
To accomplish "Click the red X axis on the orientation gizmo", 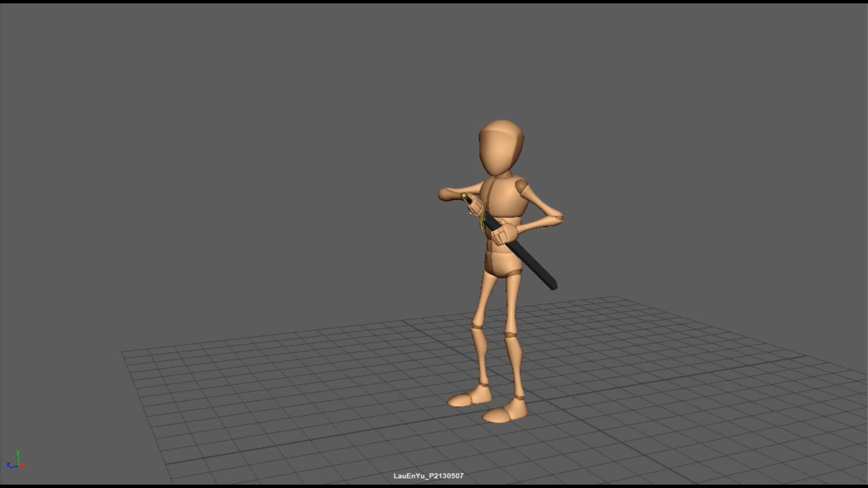I will (22, 465).
